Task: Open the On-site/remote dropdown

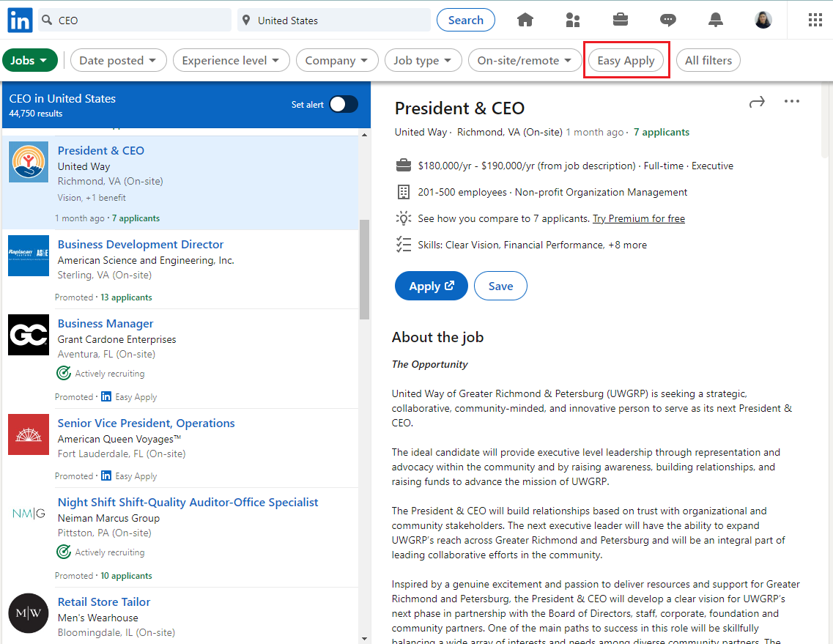Action: [525, 60]
